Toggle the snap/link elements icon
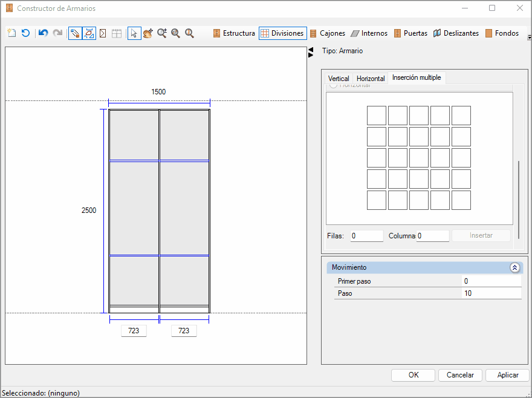This screenshot has width=532, height=398. pos(75,33)
